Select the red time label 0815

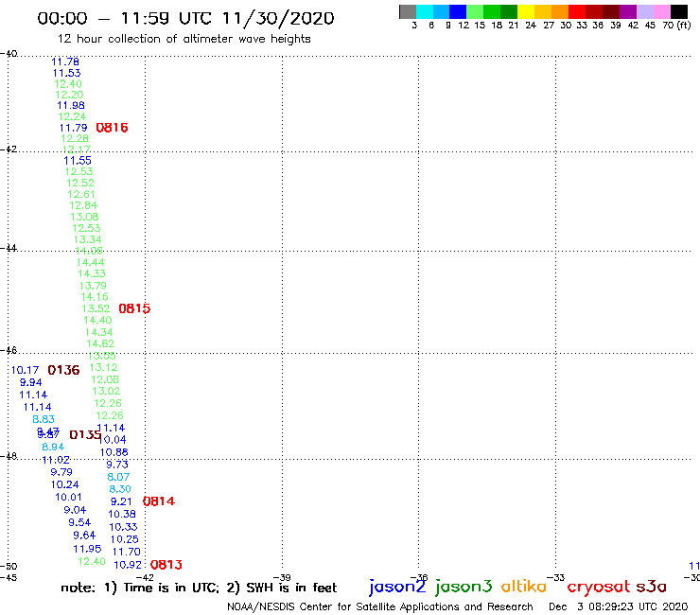(134, 308)
